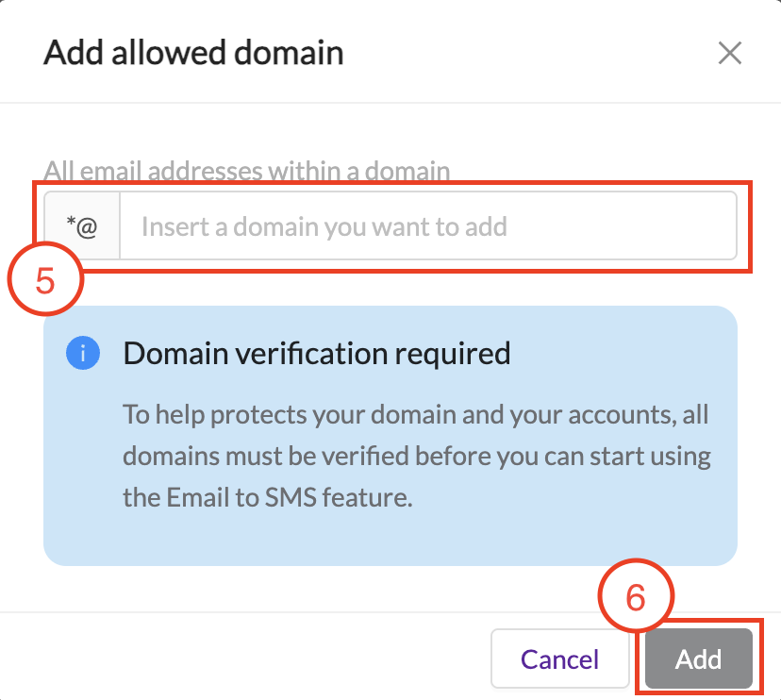Cancel adding the allowed domain
This screenshot has height=700, width=781.
click(560, 658)
